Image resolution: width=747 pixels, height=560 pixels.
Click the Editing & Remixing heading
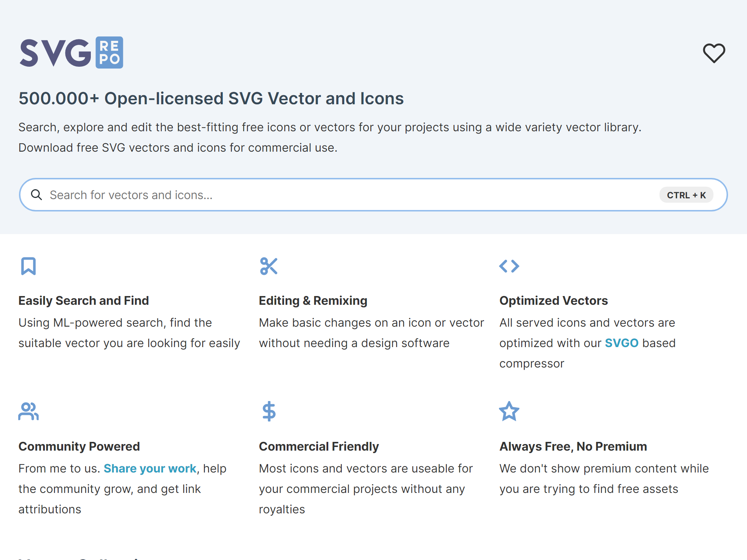(x=313, y=300)
